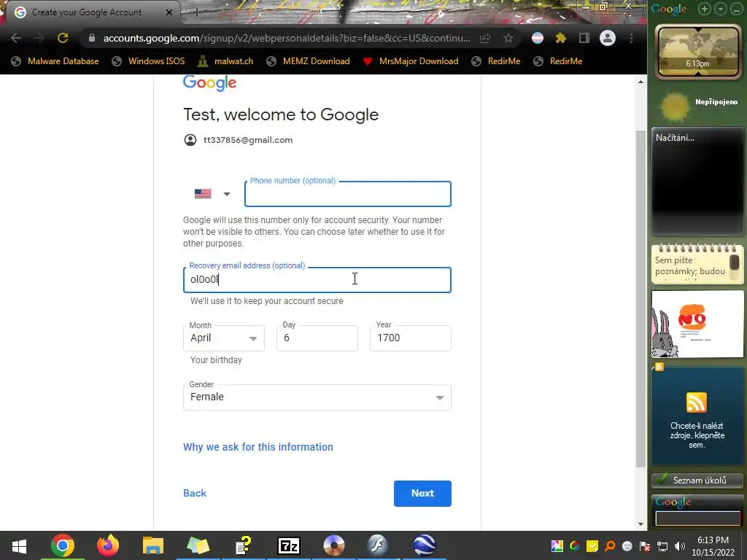Bookmark this page with the star icon
Screen dimensions: 747x560
pos(508,38)
